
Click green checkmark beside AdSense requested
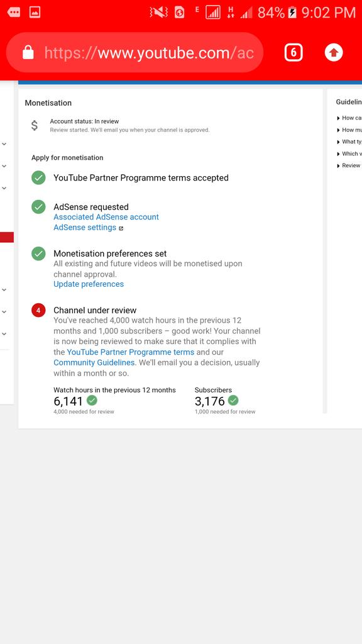[x=38, y=206]
